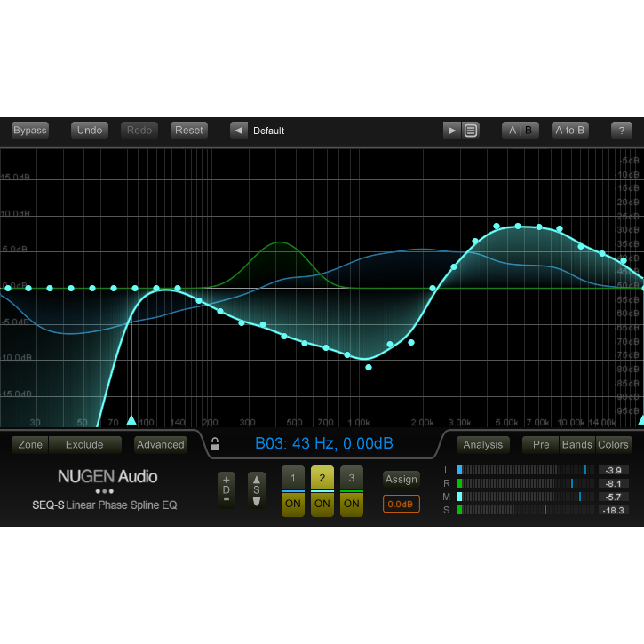Expand the Advanced settings panel
Screen dimensions: 644x644
[161, 445]
